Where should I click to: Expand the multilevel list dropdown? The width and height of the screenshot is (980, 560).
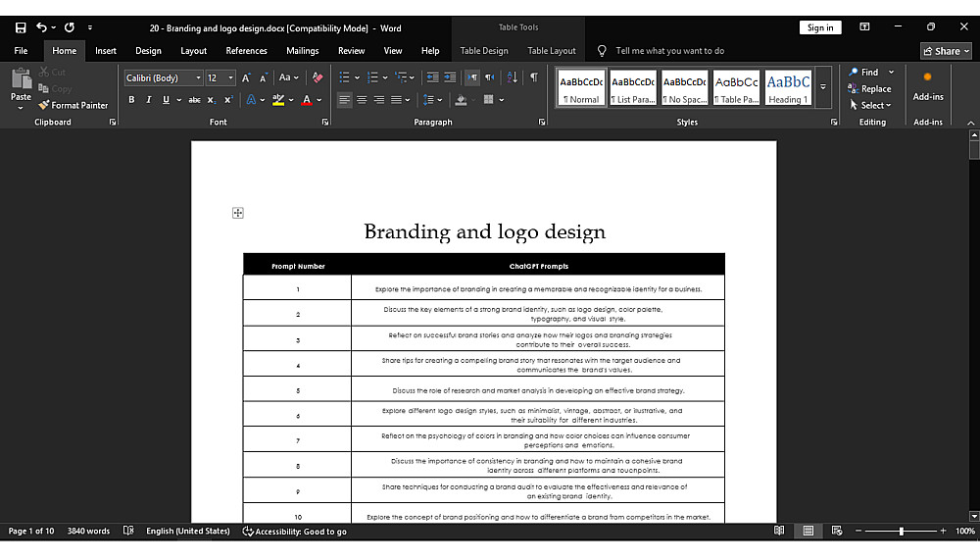[x=412, y=77]
